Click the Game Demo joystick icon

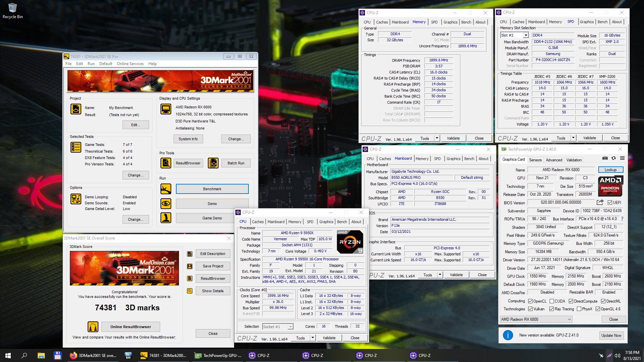[166, 218]
